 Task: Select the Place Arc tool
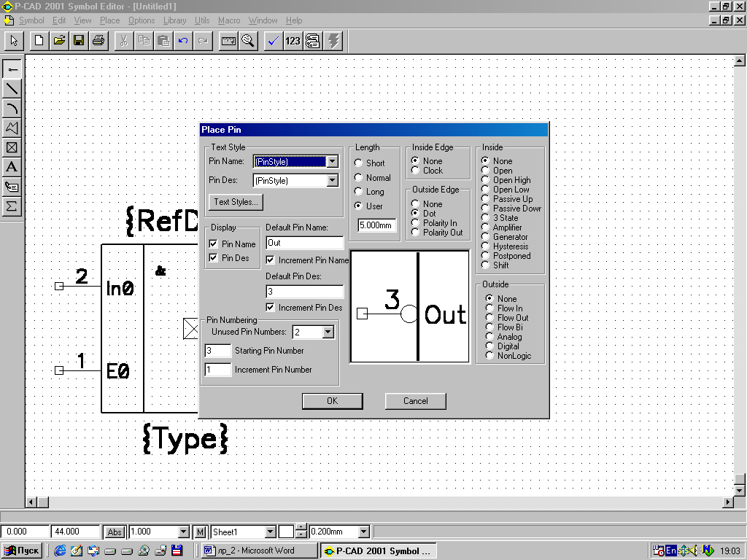12,108
